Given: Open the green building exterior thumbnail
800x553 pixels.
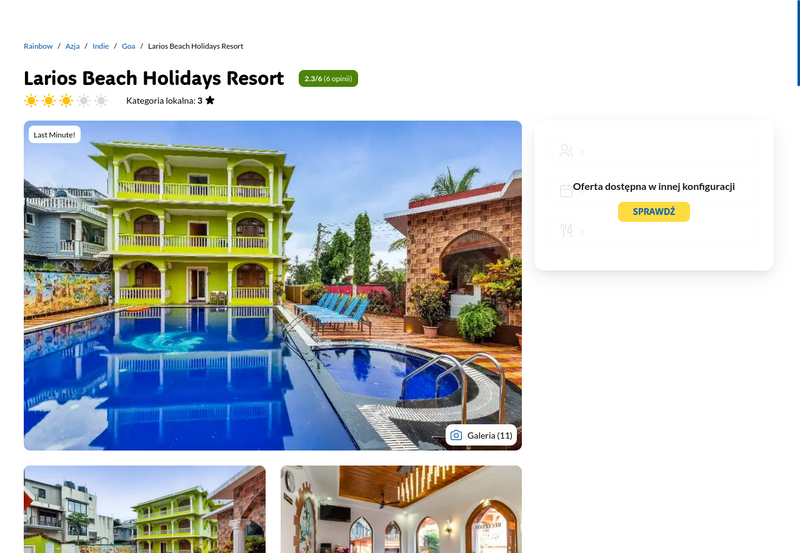Looking at the screenshot, I should click(x=144, y=509).
